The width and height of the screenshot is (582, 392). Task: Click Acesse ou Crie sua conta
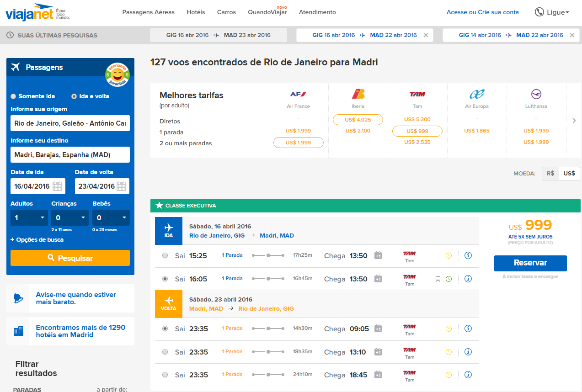click(483, 12)
